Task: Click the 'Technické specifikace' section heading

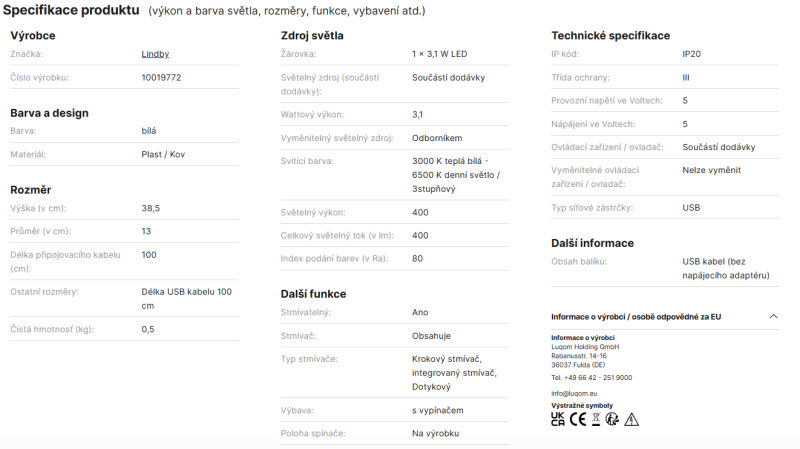Action: pyautogui.click(x=610, y=36)
